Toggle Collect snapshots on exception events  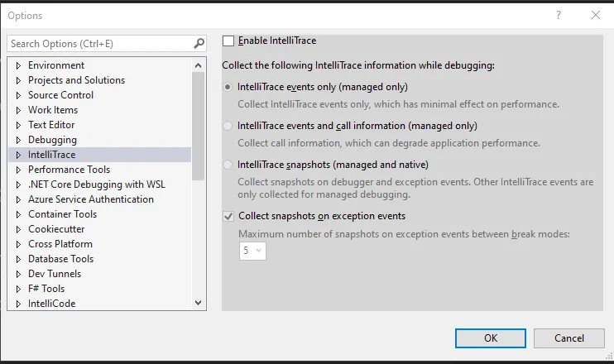point(228,216)
